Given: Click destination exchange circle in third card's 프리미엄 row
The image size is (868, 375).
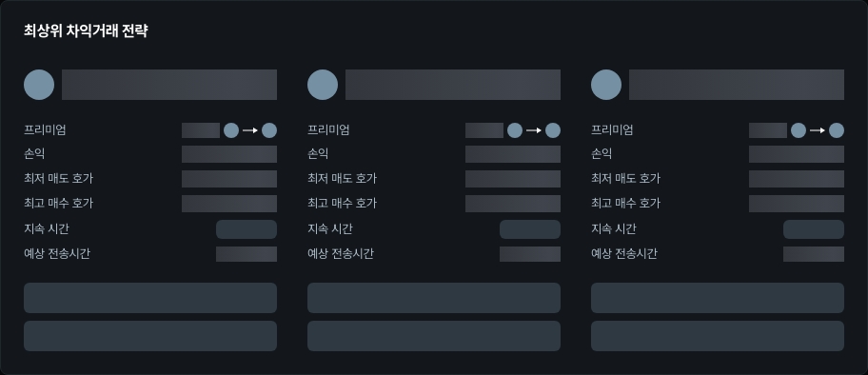Looking at the screenshot, I should 837,130.
